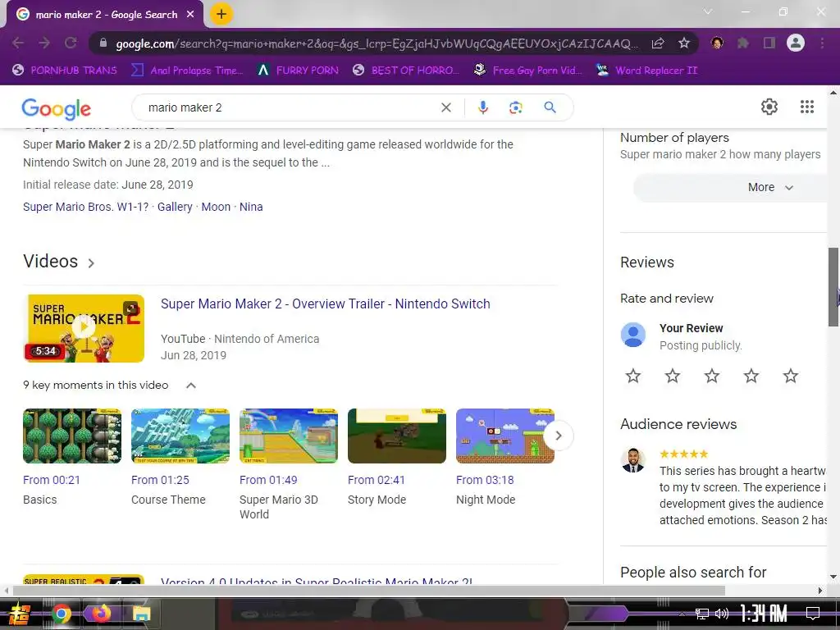Play the Overview Trailer video thumbnail
This screenshot has height=630, width=840.
tap(84, 328)
